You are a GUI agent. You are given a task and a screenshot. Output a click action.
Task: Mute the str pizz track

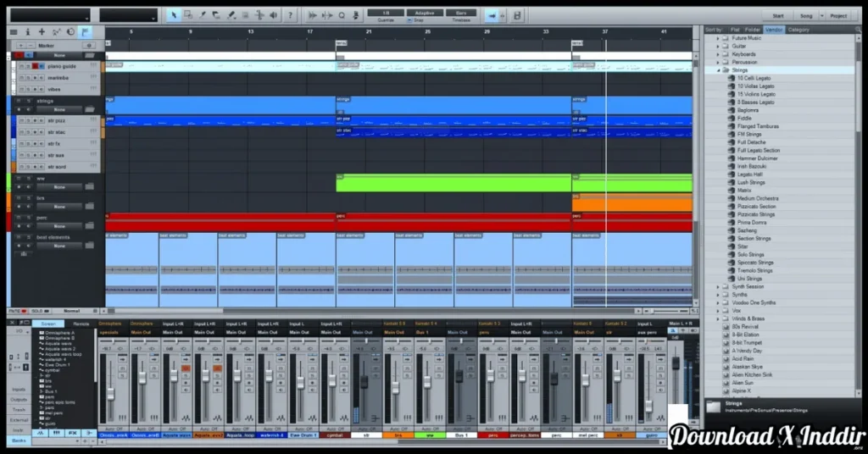[21, 120]
